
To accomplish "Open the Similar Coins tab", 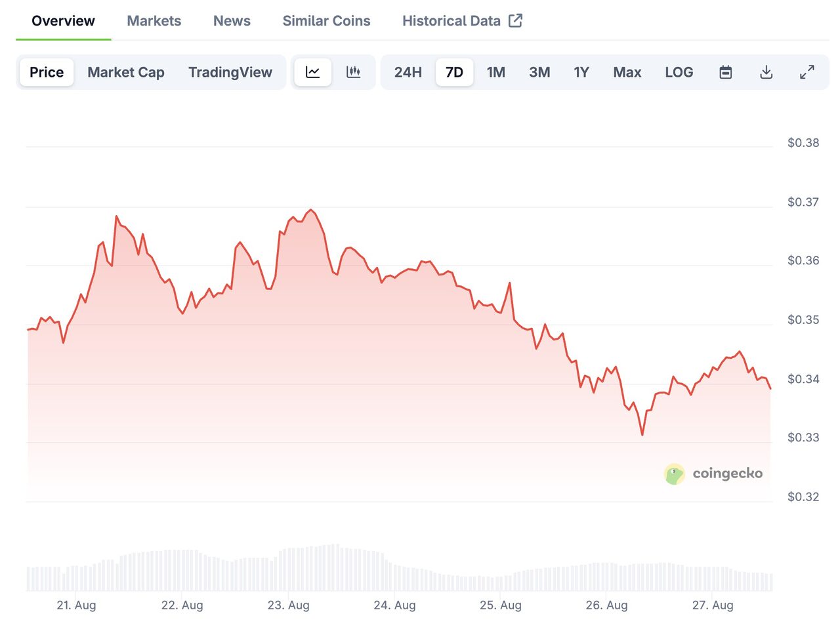I will (326, 20).
